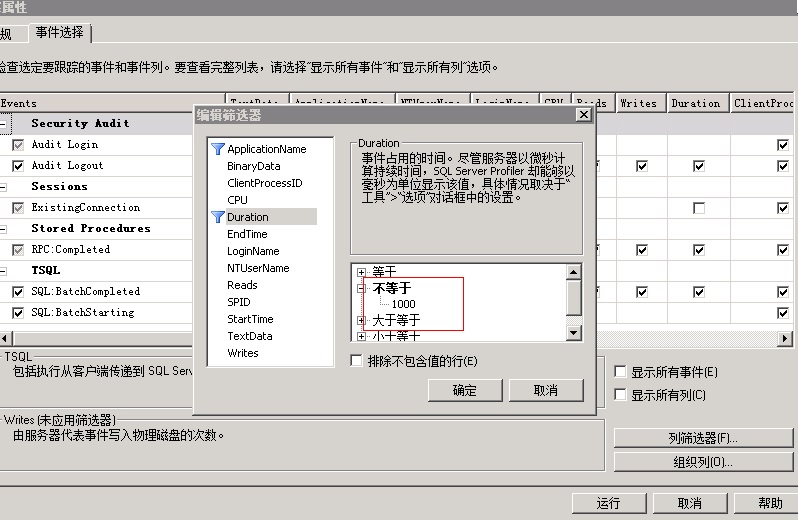Click up arrow of filter criteria scrollbar
This screenshot has width=798, height=520.
(574, 272)
